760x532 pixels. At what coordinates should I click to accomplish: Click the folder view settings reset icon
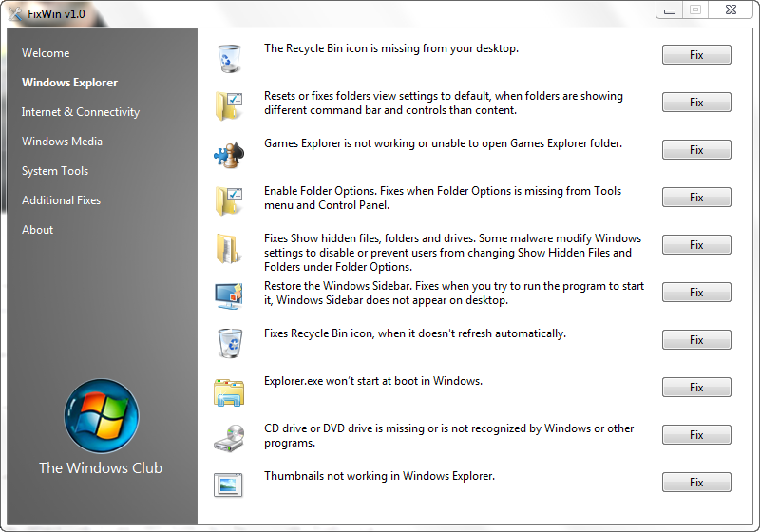point(229,104)
